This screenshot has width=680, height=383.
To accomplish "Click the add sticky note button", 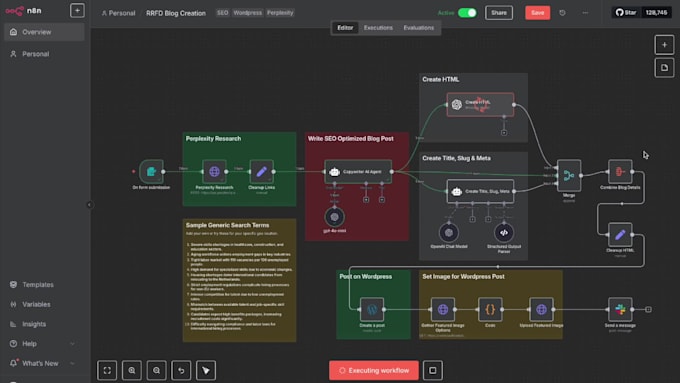I will pos(664,68).
